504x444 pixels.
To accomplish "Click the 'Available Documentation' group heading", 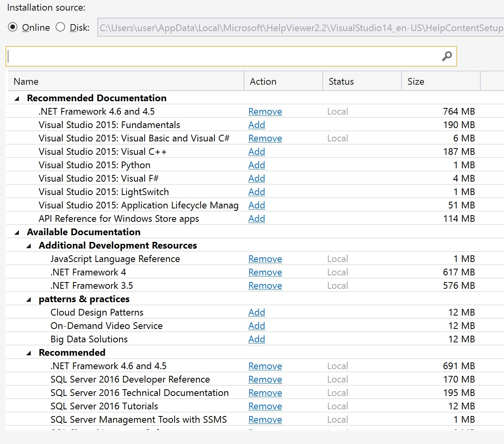I will [x=84, y=232].
